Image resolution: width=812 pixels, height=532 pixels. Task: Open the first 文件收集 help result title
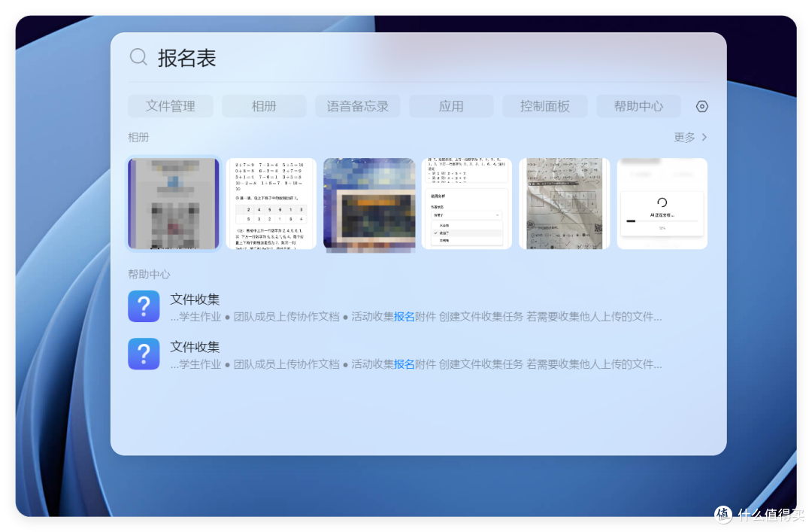click(x=195, y=299)
